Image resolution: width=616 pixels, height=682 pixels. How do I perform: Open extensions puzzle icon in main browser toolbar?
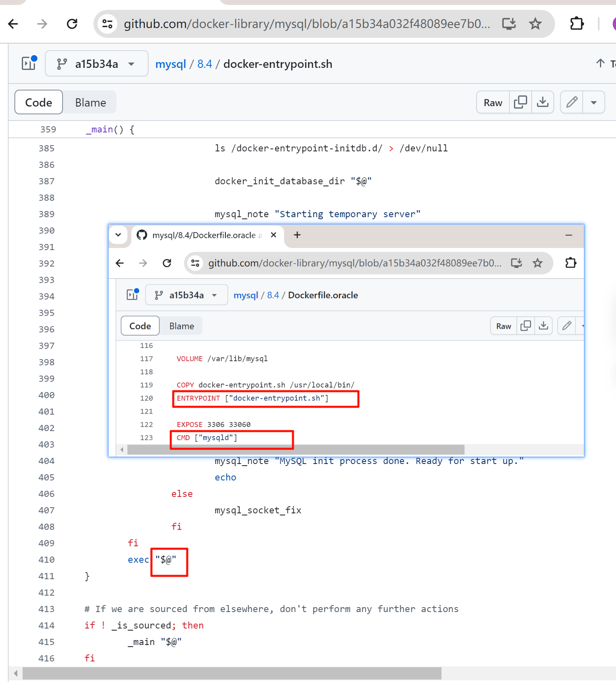tap(576, 24)
